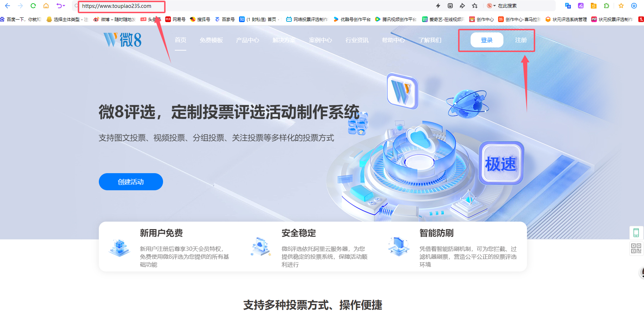Screen dimensions: 644x336
Task: Open the 百度一下 bookmark
Action: point(20,19)
